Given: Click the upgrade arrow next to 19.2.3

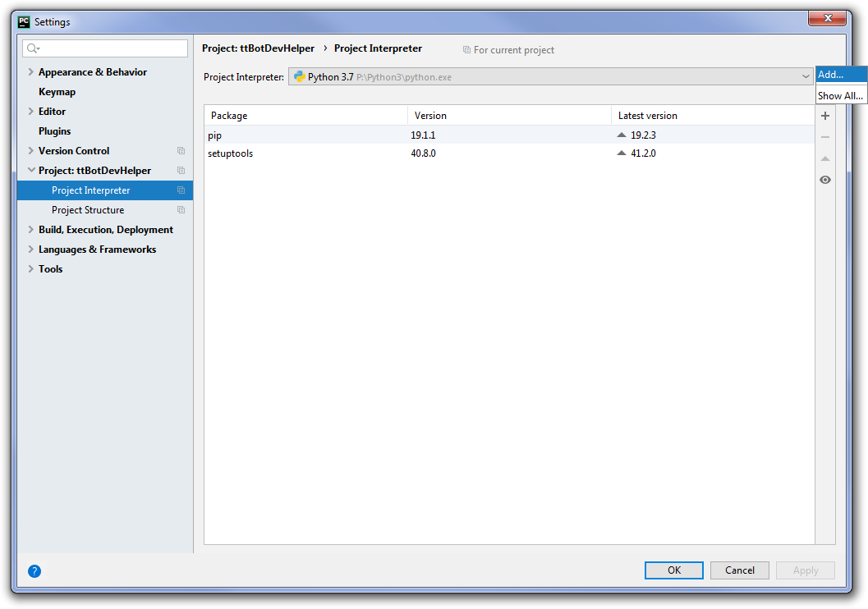Looking at the screenshot, I should (622, 135).
